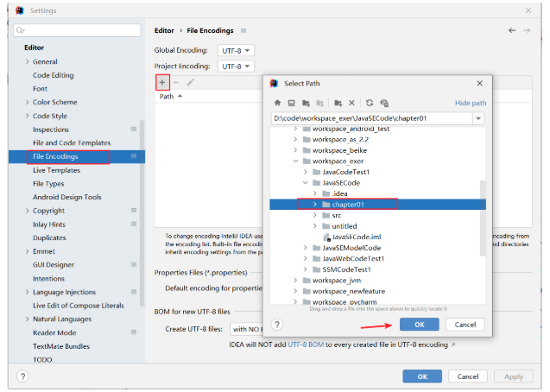Click the Select Path tree scrollbar
550x392 pixels.
483,218
